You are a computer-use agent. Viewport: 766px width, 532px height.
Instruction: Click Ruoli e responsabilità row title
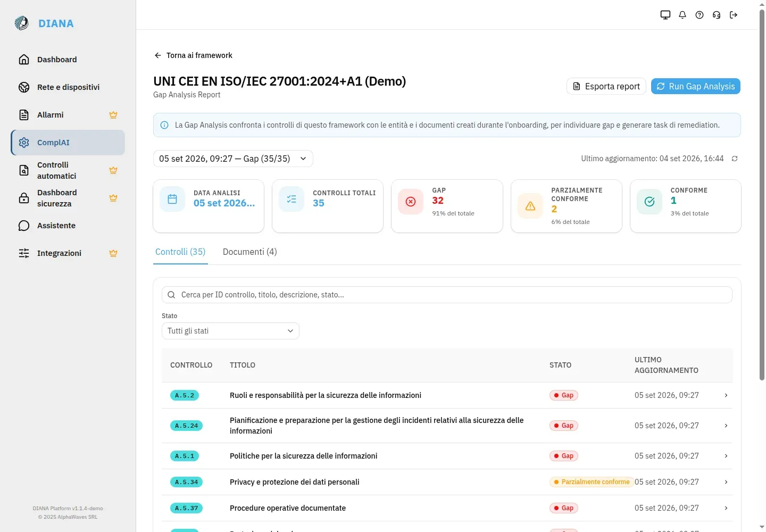pyautogui.click(x=326, y=395)
